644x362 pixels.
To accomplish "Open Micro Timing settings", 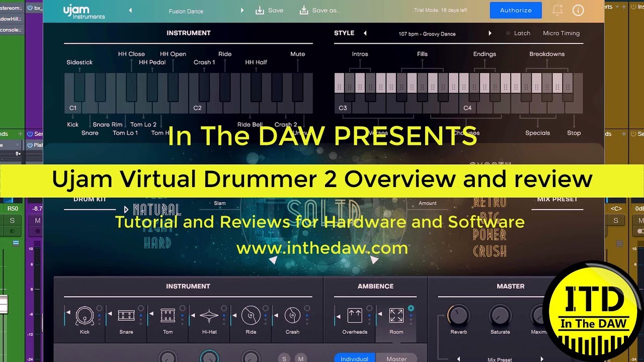I will click(x=561, y=33).
